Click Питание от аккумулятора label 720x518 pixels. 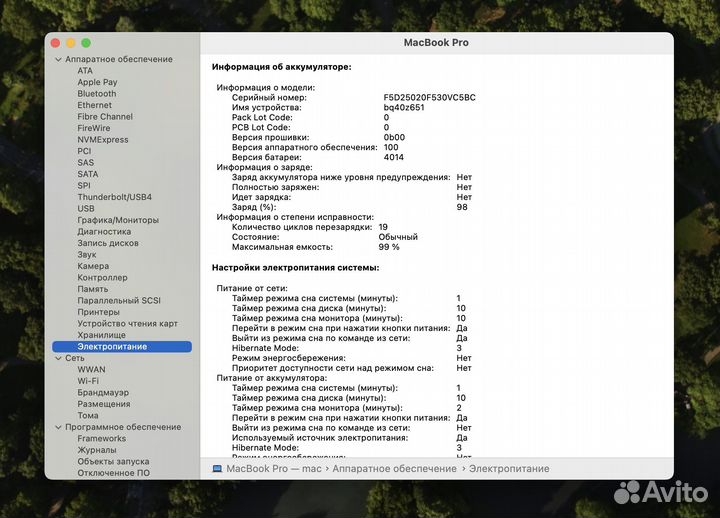click(272, 378)
